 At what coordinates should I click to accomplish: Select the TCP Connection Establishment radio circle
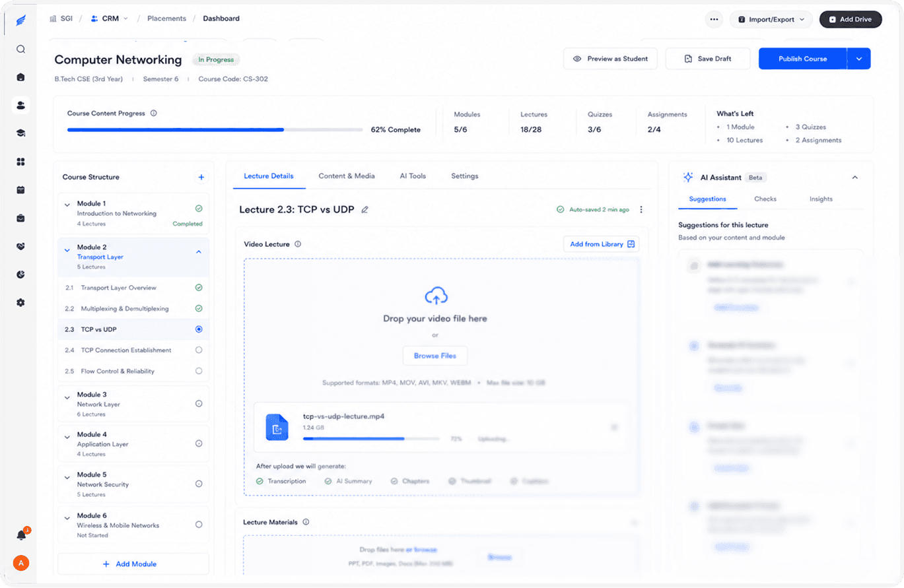click(199, 350)
